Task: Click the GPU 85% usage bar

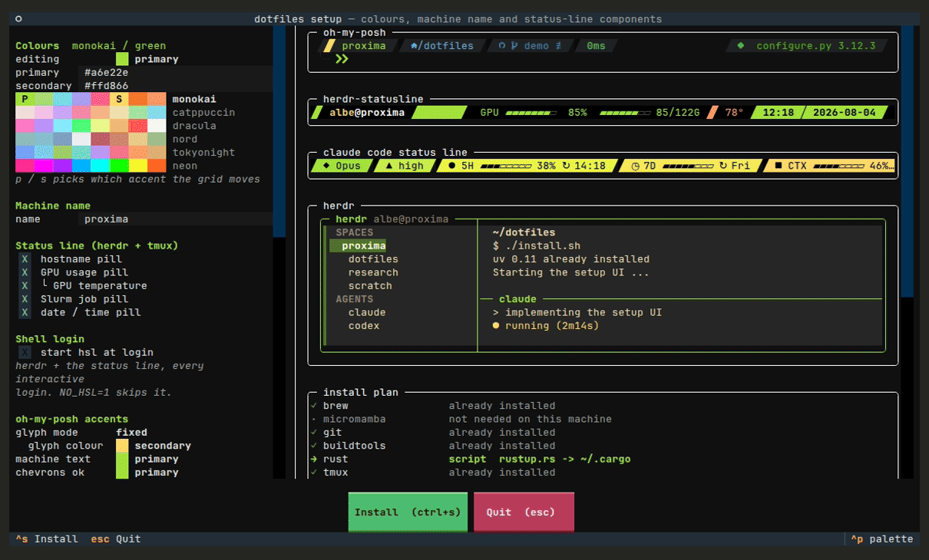Action: pyautogui.click(x=532, y=113)
